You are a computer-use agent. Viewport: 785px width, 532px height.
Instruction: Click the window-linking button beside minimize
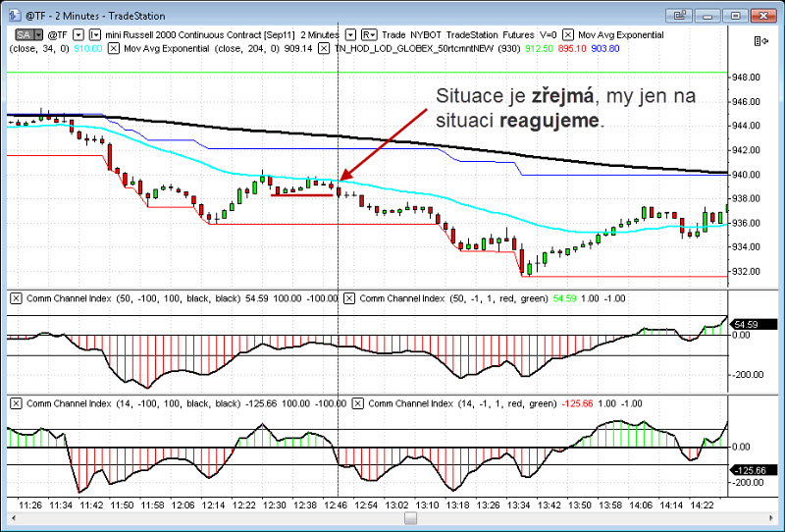pos(679,16)
